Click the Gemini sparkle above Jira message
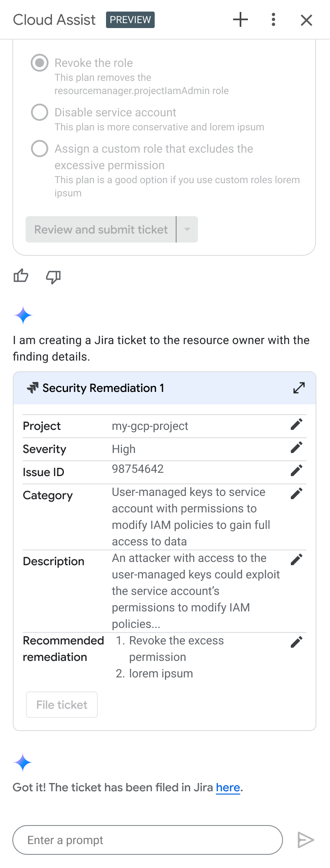330x868 pixels. click(23, 316)
